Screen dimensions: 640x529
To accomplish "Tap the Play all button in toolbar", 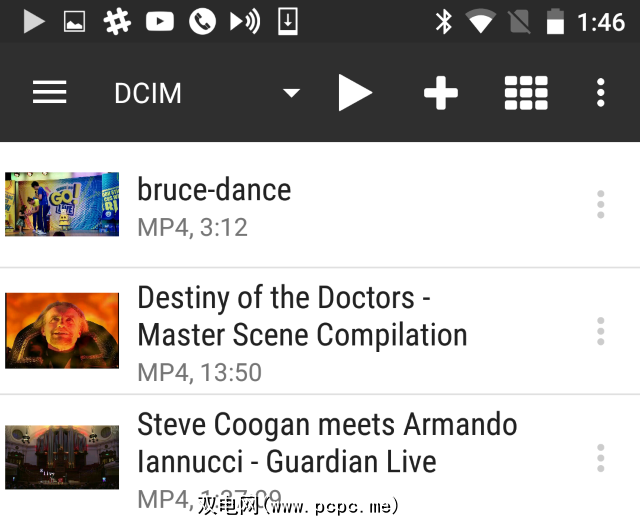I will (354, 93).
